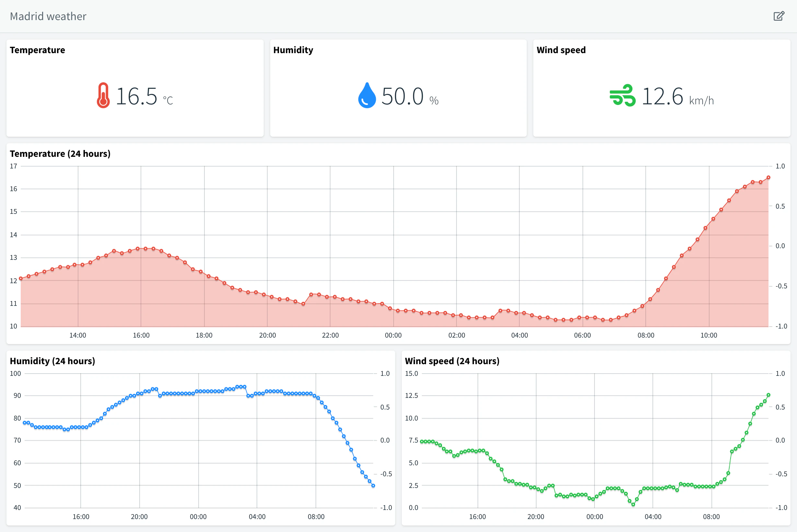
Task: Click the final point on humidity chart
Action: (x=373, y=486)
